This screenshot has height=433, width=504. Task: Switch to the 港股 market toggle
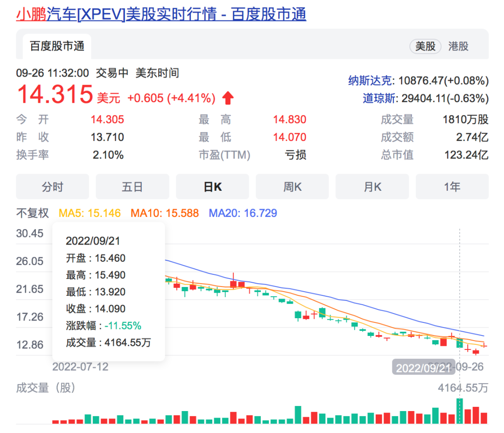pos(458,46)
